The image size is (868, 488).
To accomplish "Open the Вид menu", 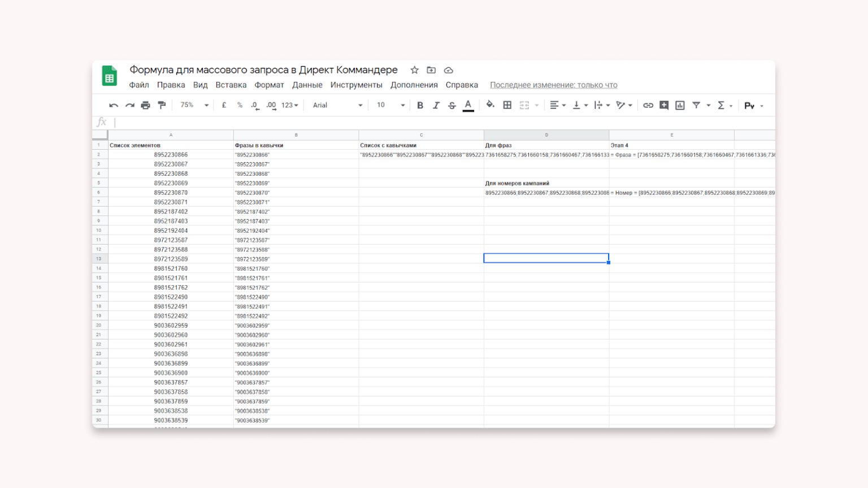I will click(200, 85).
